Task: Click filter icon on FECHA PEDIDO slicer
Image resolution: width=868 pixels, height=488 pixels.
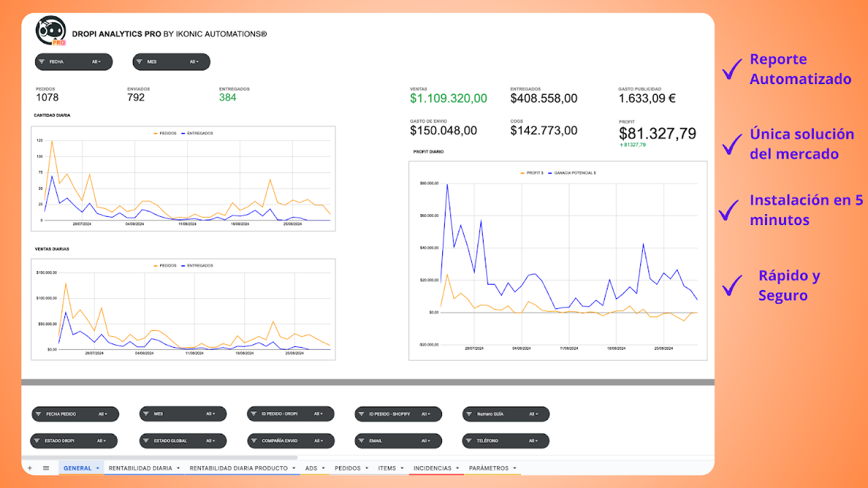Action: (x=39, y=414)
